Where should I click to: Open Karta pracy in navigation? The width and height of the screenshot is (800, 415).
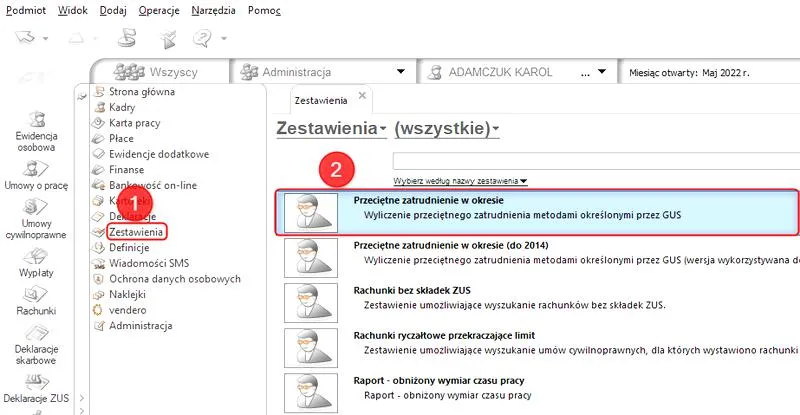[x=135, y=123]
